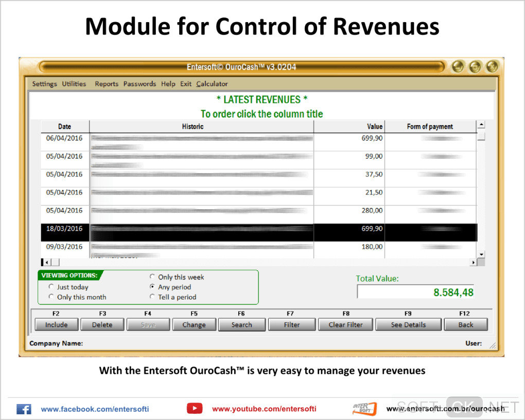This screenshot has width=525, height=420.
Task: Click the Filter button
Action: 292,325
